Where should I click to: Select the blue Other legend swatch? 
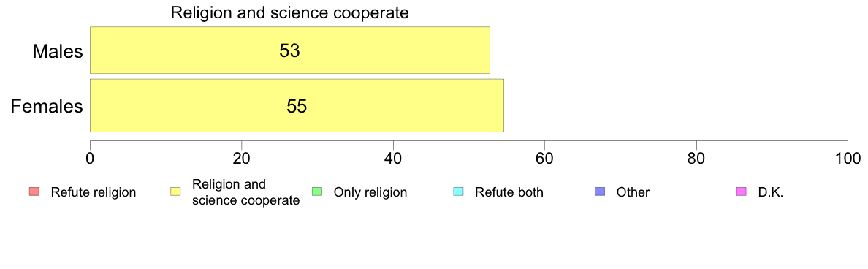click(x=600, y=192)
